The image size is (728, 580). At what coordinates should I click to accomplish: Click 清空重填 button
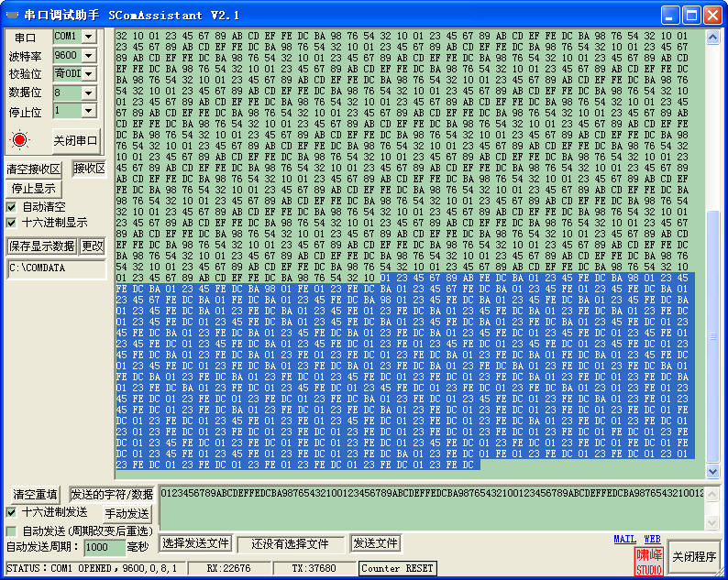pyautogui.click(x=35, y=495)
